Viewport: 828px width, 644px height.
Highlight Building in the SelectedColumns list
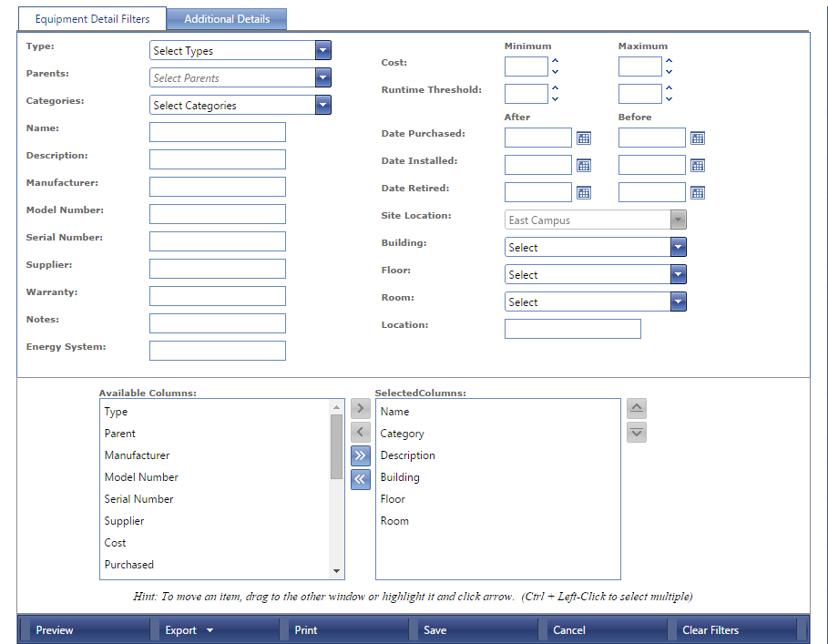pyautogui.click(x=400, y=476)
